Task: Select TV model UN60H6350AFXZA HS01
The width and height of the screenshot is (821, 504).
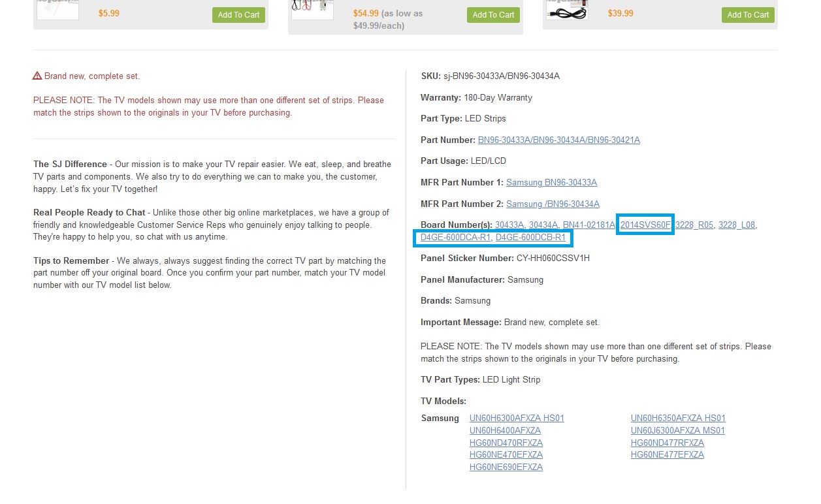Action: pyautogui.click(x=678, y=418)
